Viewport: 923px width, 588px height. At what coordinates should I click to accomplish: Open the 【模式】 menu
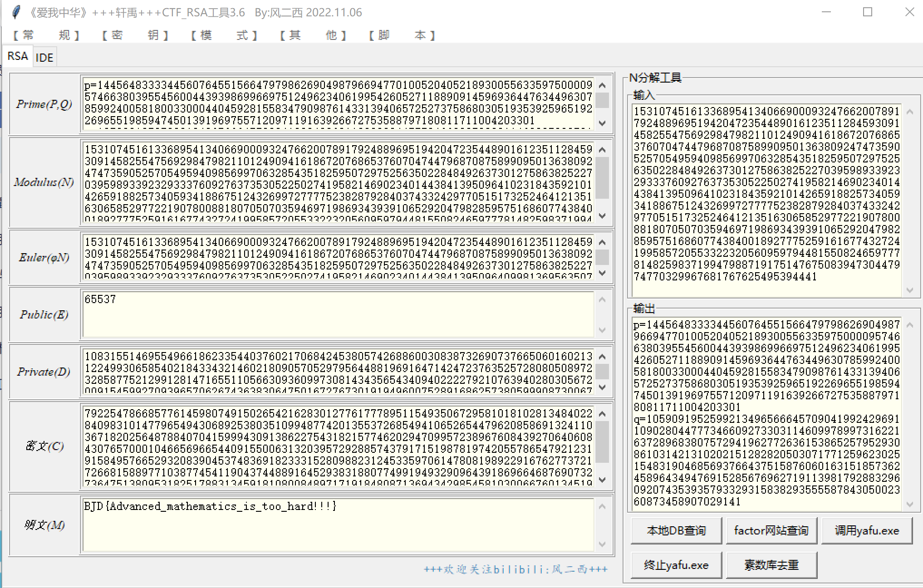(x=224, y=35)
